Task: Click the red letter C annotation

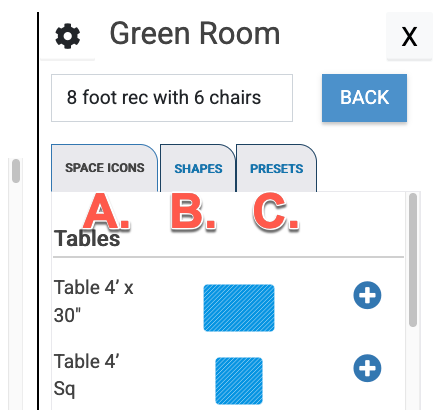Action: click(276, 211)
